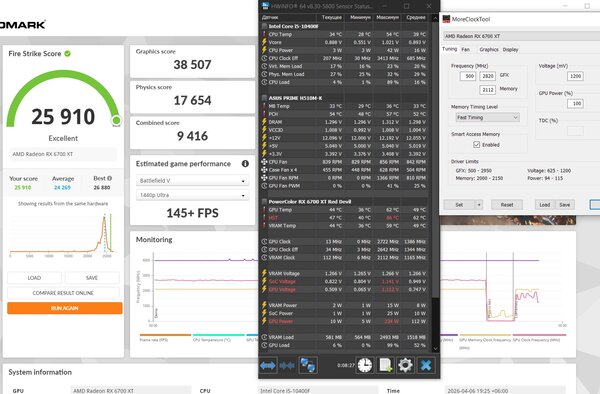Click the Graphics score value 38 507

(192, 65)
